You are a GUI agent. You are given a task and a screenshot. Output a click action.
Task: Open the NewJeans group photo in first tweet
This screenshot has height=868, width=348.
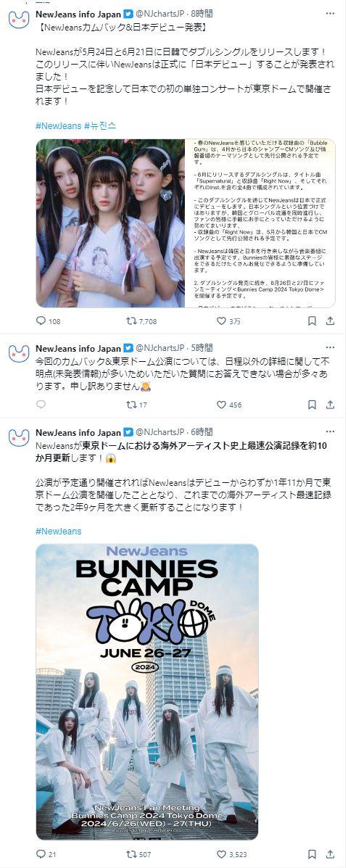[x=110, y=223]
